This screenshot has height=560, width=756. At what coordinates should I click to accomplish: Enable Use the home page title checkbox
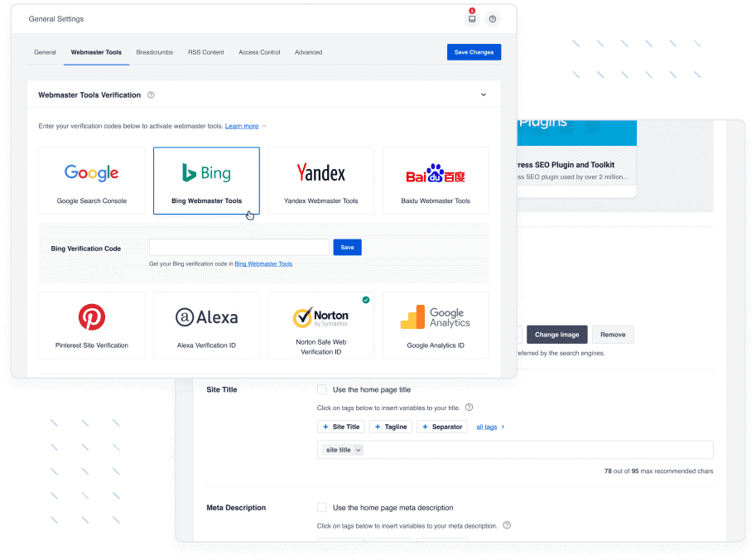coord(321,389)
